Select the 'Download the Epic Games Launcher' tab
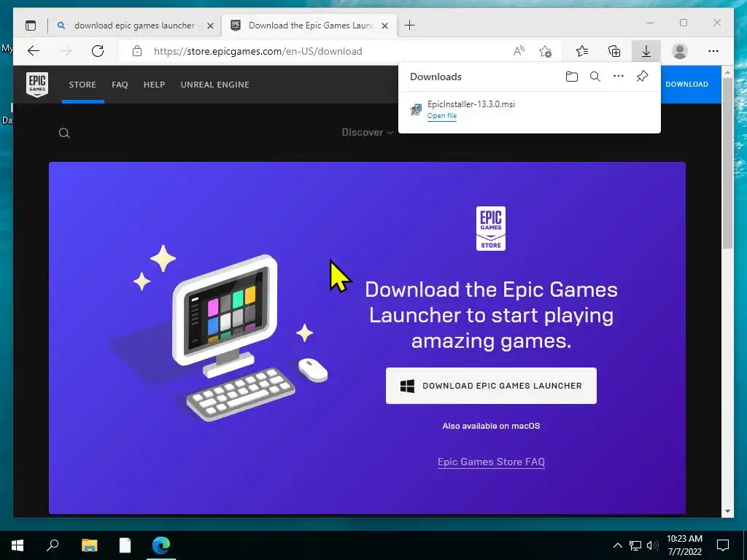 point(309,26)
